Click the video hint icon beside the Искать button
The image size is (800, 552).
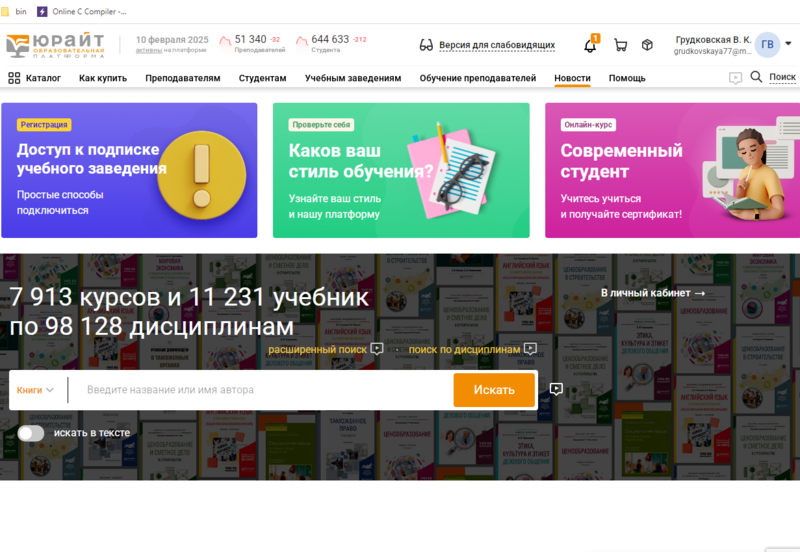coord(556,389)
